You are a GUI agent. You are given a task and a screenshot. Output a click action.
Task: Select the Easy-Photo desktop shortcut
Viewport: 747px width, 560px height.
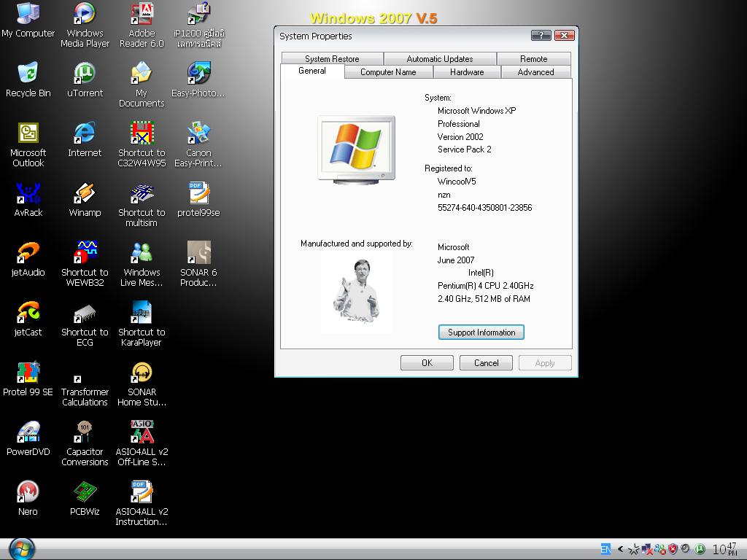198,80
